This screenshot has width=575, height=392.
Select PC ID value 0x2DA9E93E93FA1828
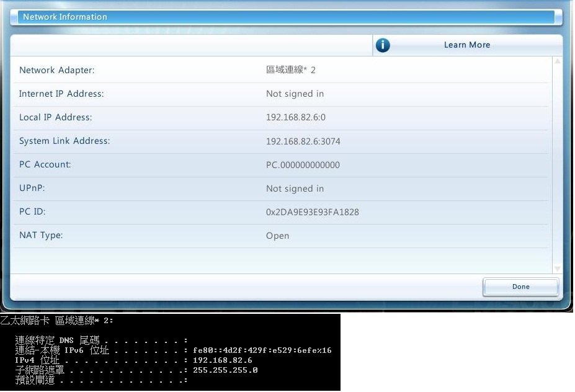[313, 212]
